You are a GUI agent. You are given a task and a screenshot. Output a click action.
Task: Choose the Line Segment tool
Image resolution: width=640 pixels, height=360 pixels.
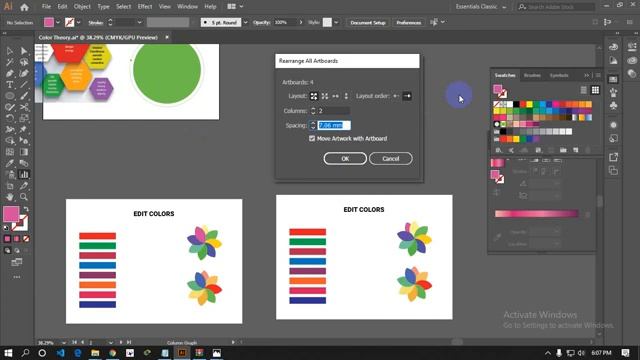(24, 85)
